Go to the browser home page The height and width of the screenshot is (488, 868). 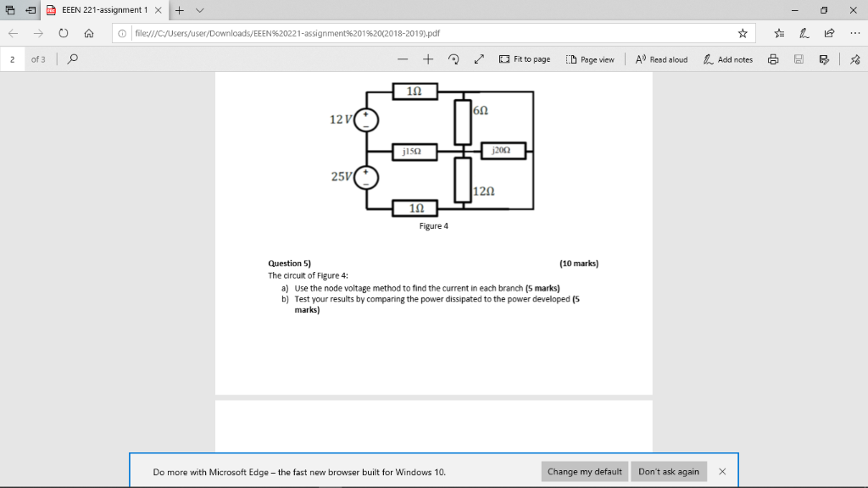click(x=88, y=33)
